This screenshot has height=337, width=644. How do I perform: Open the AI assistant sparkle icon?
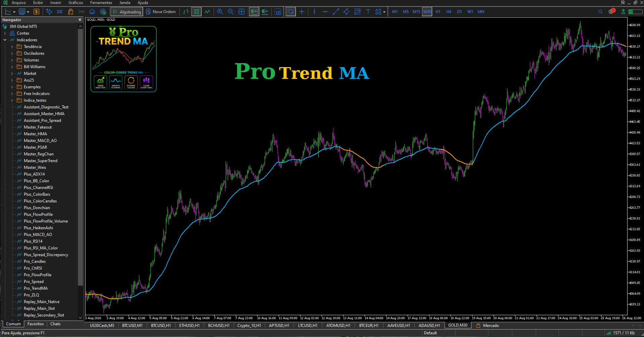(49, 12)
